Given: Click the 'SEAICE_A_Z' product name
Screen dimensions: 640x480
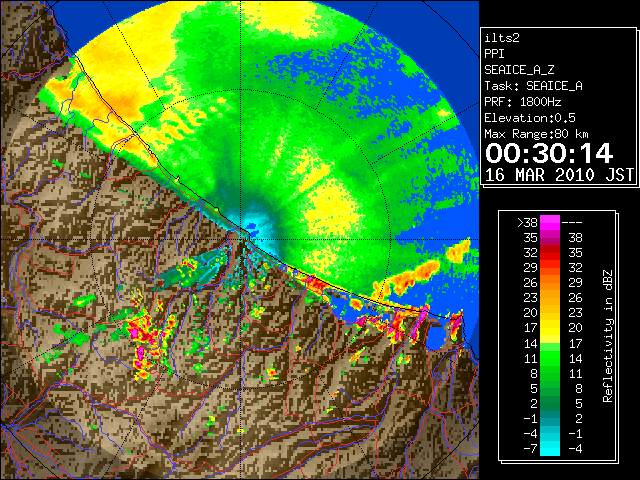Looking at the screenshot, I should (519, 70).
